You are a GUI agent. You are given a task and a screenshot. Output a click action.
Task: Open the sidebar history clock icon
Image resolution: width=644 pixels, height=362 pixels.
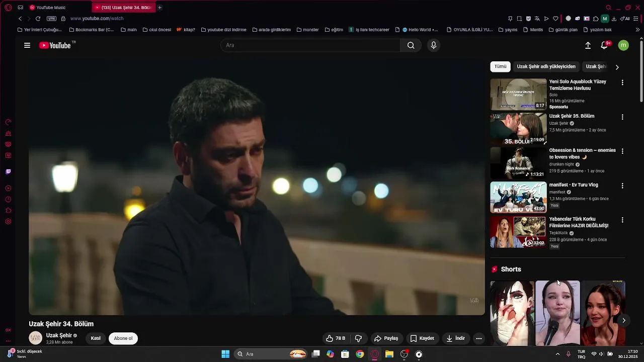(8, 200)
